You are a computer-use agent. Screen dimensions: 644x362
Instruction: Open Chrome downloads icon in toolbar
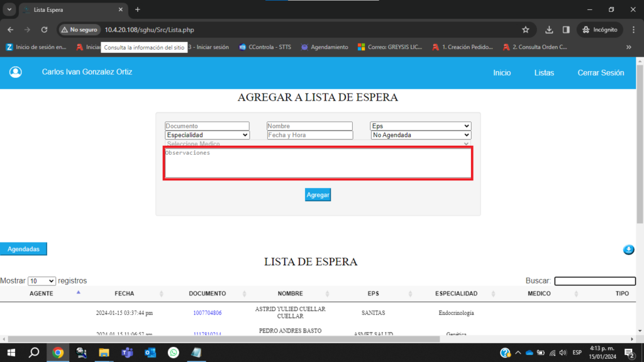(x=549, y=30)
